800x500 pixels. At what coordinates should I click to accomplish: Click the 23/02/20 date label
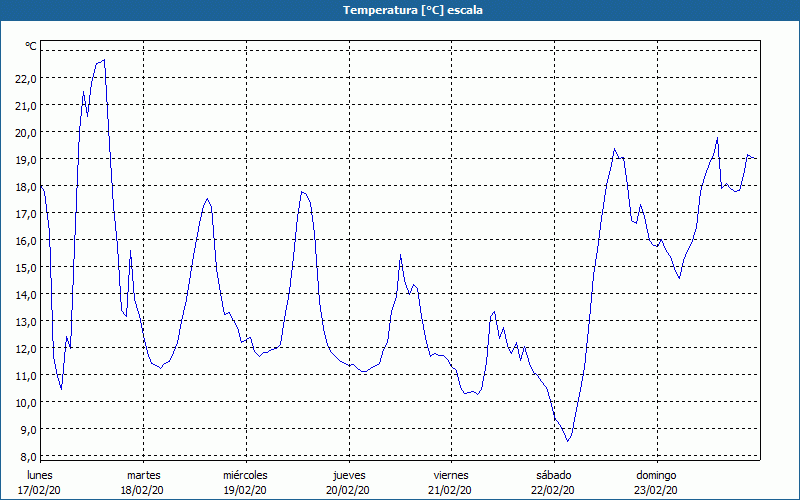click(x=656, y=490)
